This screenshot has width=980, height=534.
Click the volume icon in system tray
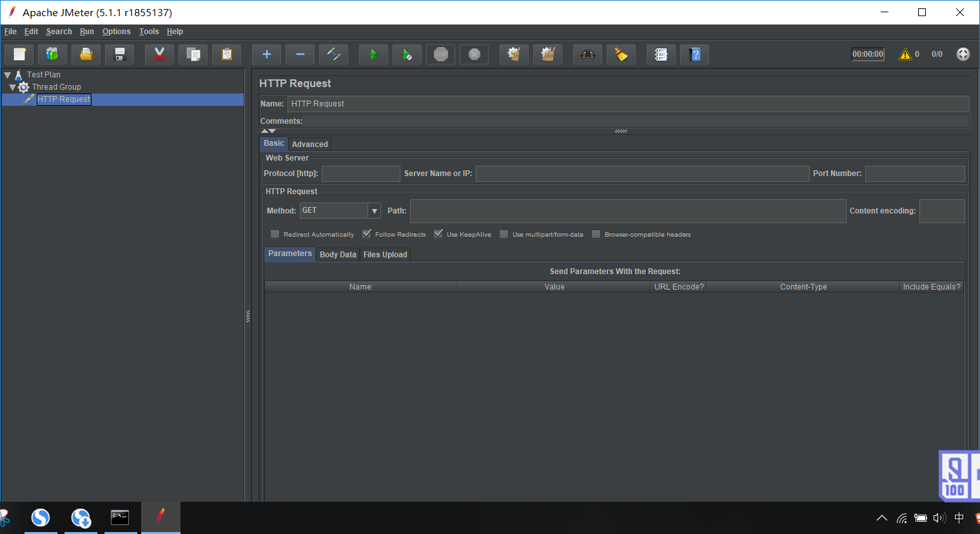939,518
